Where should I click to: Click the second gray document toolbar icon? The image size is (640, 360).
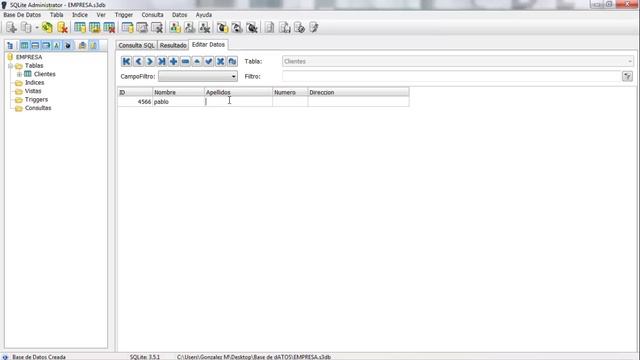click(284, 27)
